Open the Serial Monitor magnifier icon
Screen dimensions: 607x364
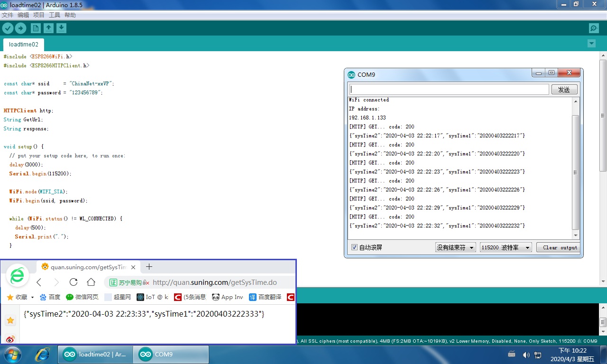pyautogui.click(x=594, y=28)
